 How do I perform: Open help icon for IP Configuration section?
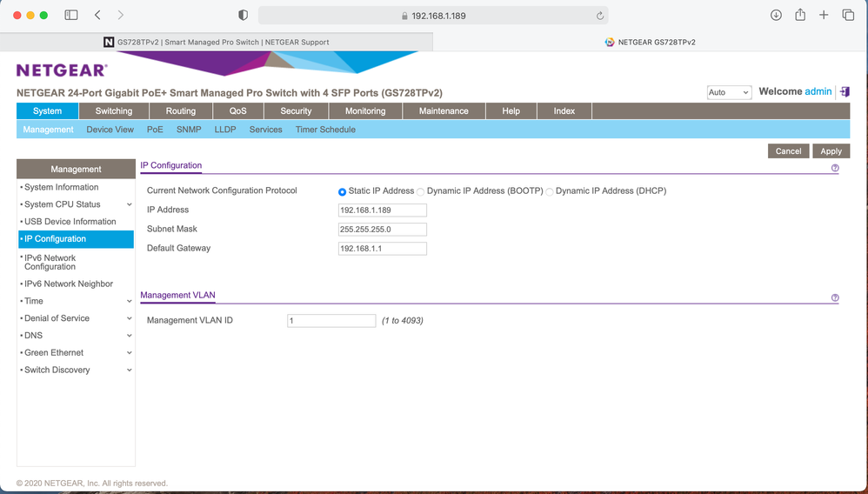(x=835, y=168)
